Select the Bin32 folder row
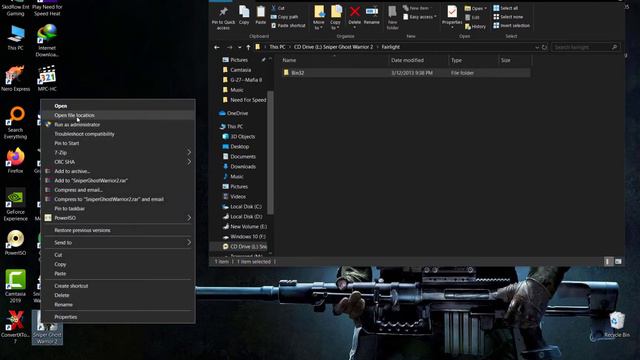The image size is (640, 360). 406,73
